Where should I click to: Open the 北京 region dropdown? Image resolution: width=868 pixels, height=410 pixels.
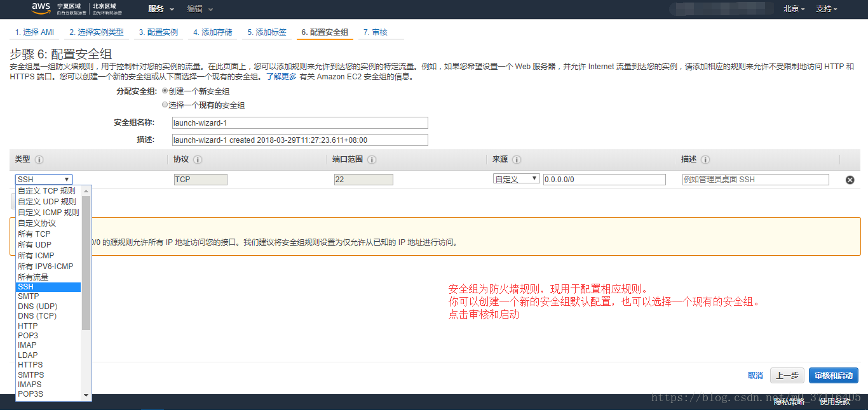(794, 9)
